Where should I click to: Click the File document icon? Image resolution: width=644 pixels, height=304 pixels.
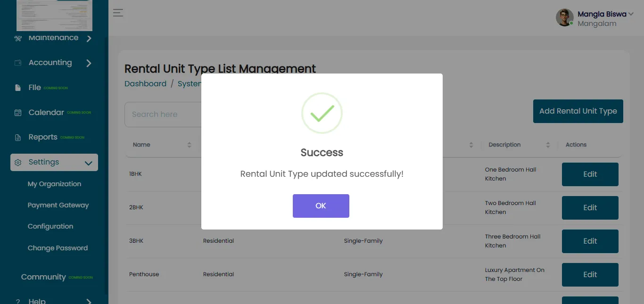[x=18, y=88]
